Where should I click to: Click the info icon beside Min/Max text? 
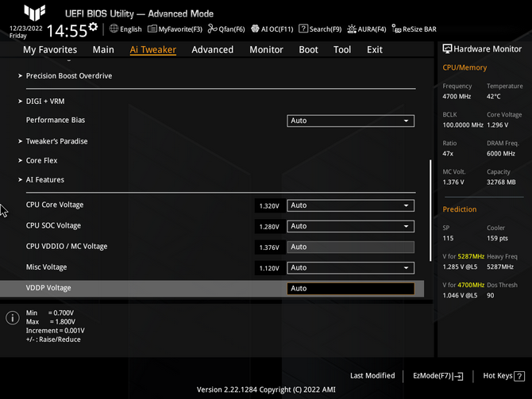[x=13, y=318]
